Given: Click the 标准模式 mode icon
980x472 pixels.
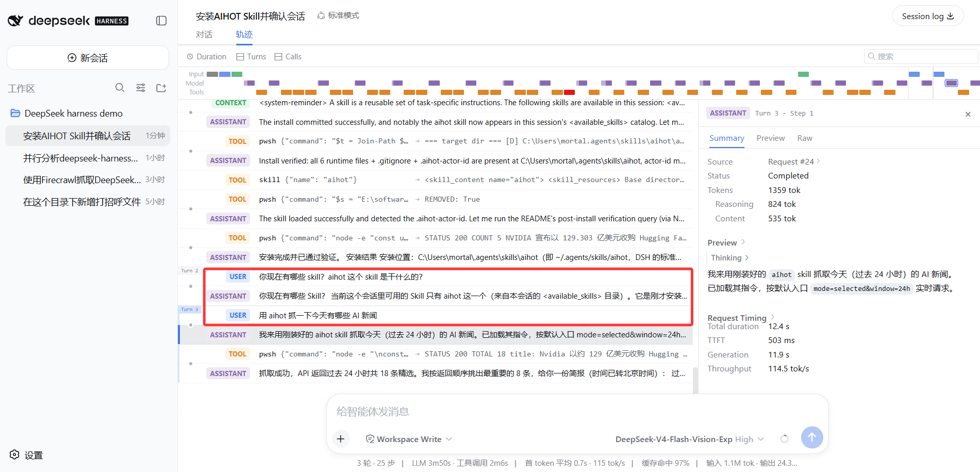Looking at the screenshot, I should click(x=321, y=15).
